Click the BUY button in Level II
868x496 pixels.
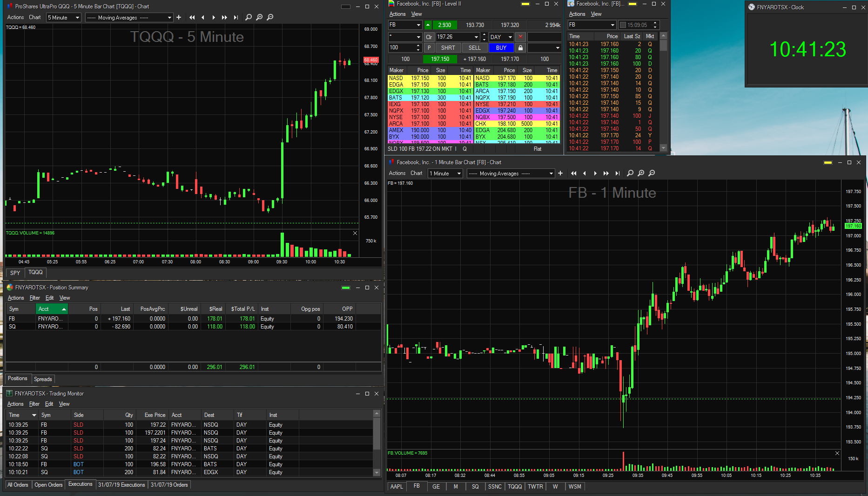(x=501, y=48)
